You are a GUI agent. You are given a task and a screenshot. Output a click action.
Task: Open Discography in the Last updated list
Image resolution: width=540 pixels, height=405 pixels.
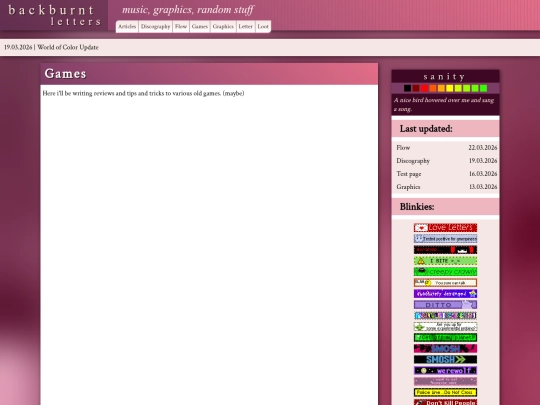[413, 161]
